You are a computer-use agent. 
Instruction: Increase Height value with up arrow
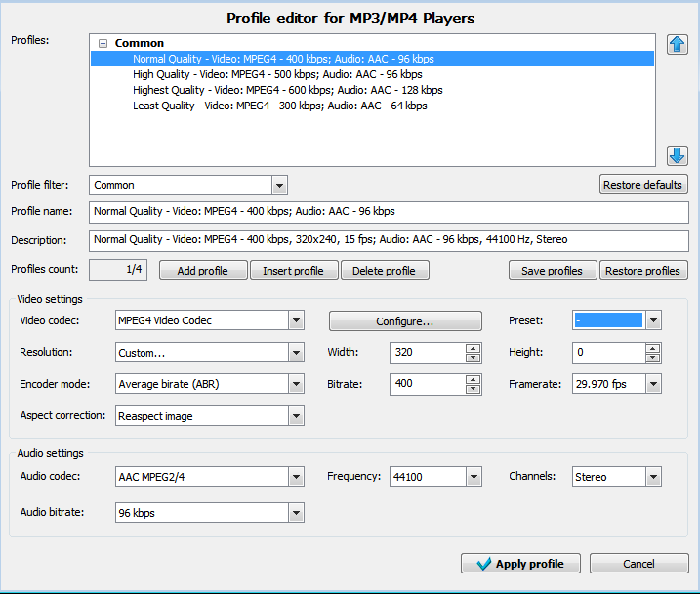coord(653,348)
